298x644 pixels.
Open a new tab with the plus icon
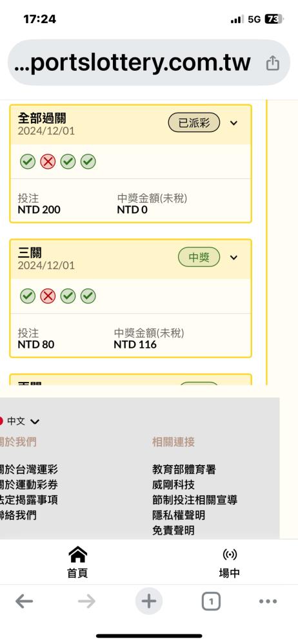(148, 601)
